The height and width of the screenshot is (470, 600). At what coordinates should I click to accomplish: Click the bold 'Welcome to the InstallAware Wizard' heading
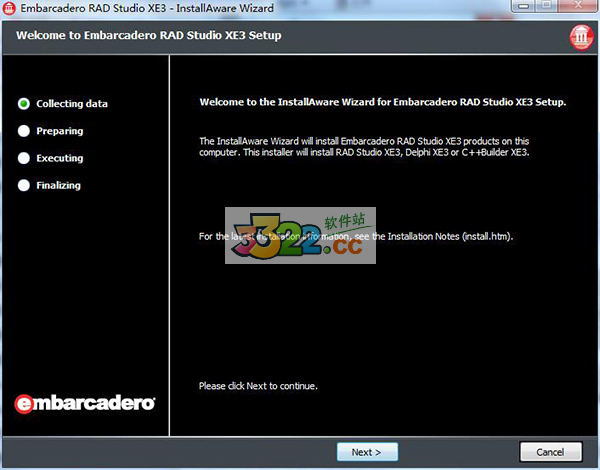pos(383,102)
